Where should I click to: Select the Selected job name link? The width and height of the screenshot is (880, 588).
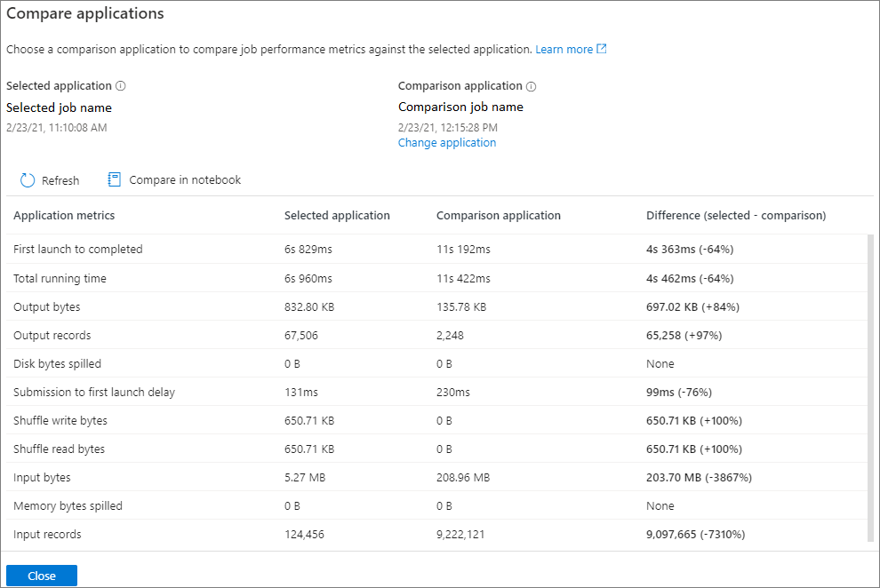click(59, 107)
